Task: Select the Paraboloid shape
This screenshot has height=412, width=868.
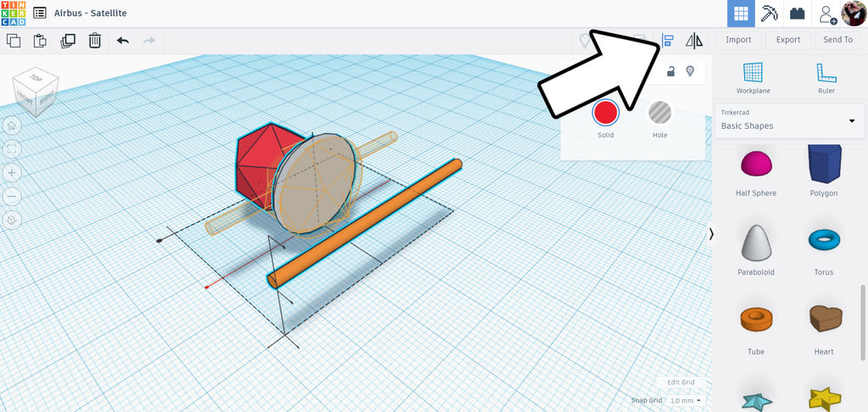Action: [755, 250]
